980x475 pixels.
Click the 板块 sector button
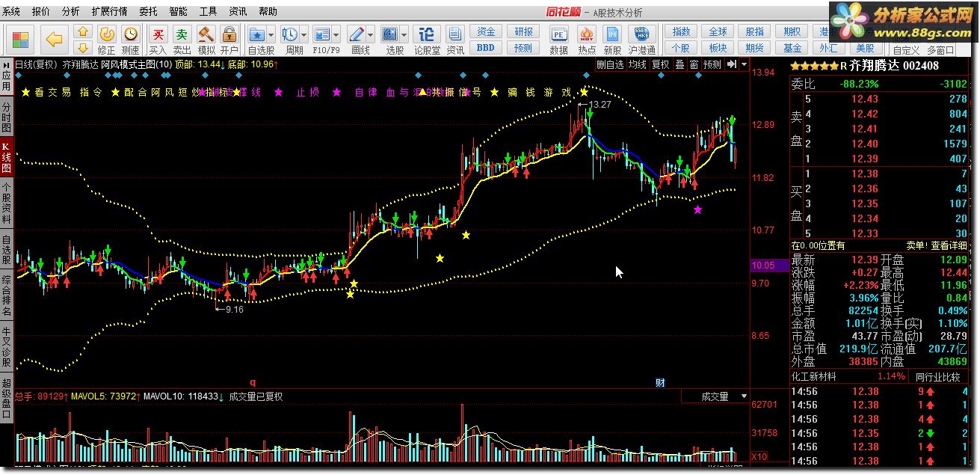click(x=718, y=48)
